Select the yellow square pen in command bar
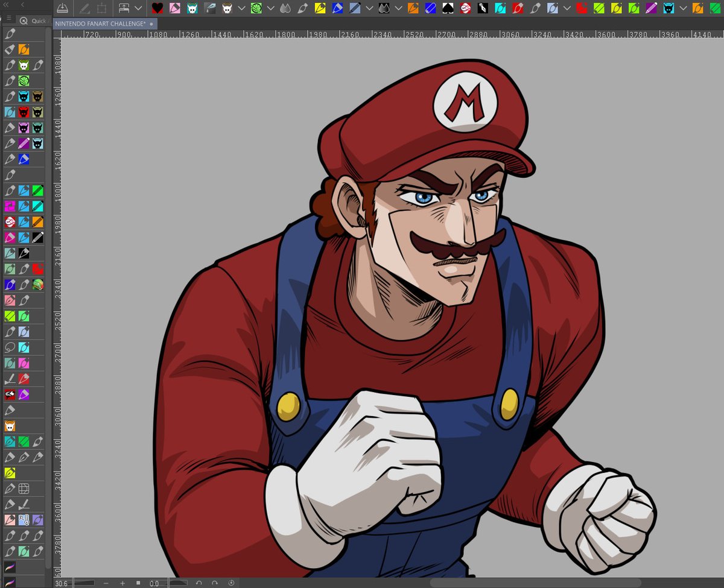 pyautogui.click(x=320, y=8)
